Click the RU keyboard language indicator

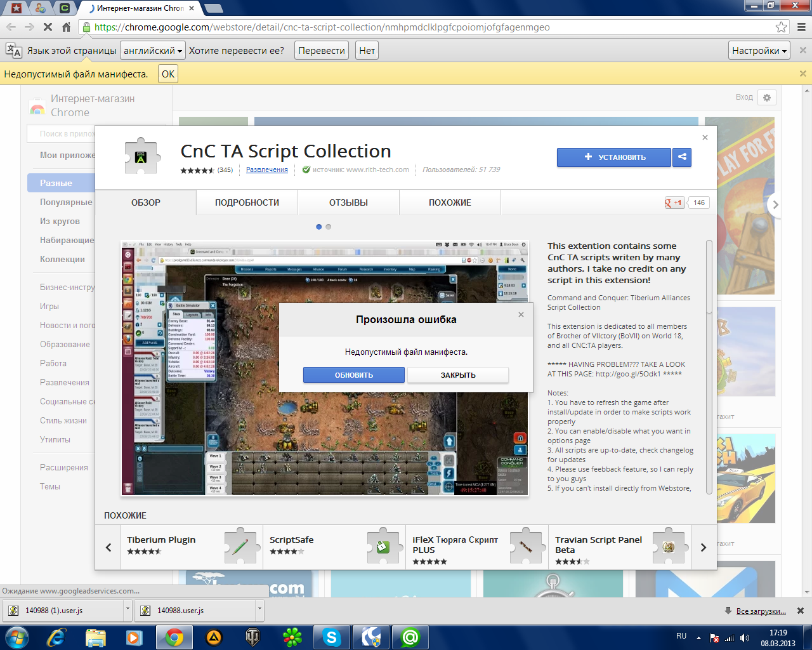(x=681, y=636)
